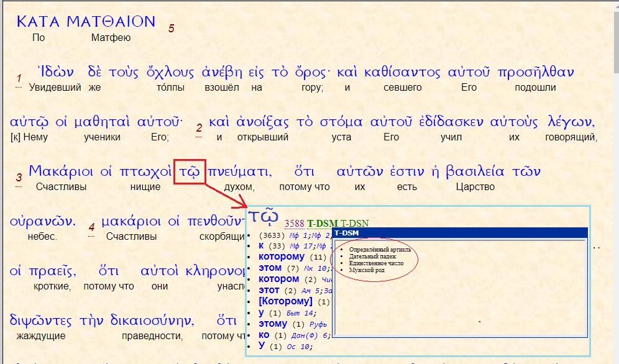Open the green T-DSN morphology link
This screenshot has height=364, width=619.
354,222
